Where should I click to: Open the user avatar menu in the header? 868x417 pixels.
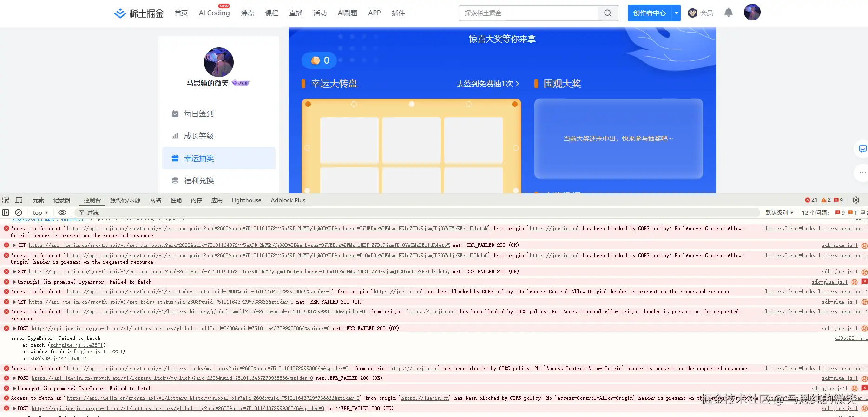(x=752, y=12)
